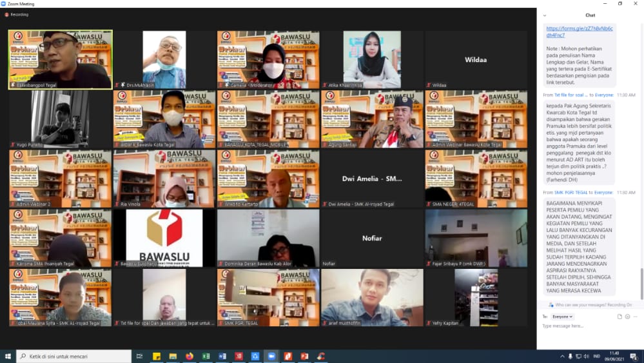644x363 pixels.
Task: Click the attach file icon in chat
Action: 620,317
